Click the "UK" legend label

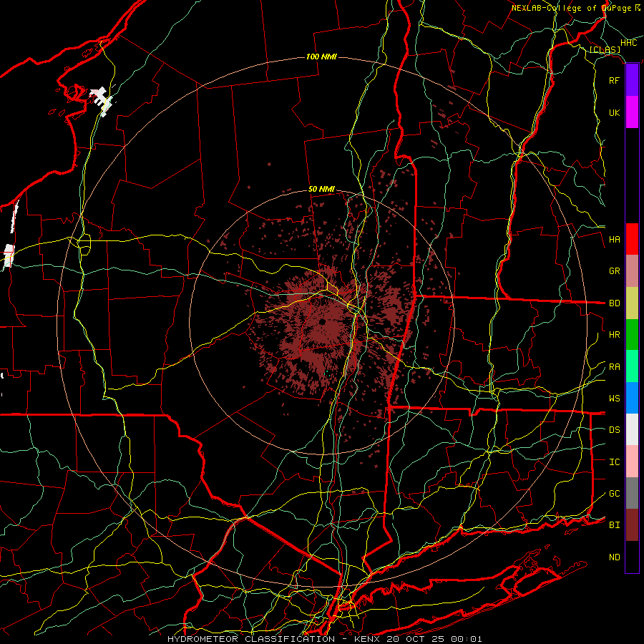tap(614, 113)
